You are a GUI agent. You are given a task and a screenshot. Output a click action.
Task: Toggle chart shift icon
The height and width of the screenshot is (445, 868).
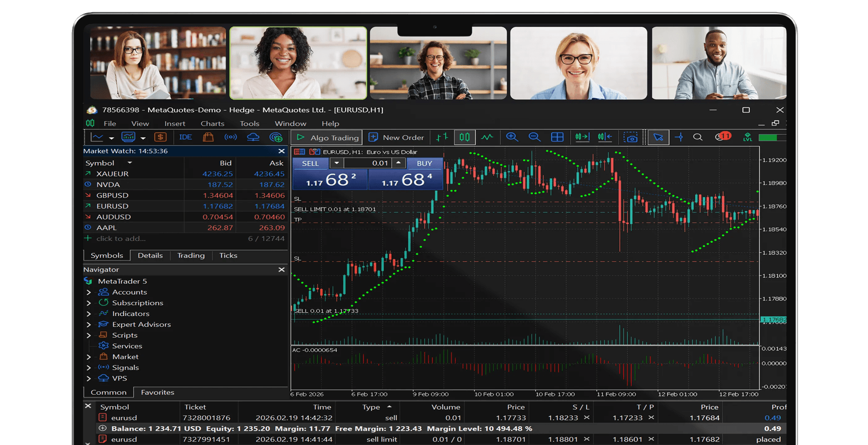[x=605, y=137]
